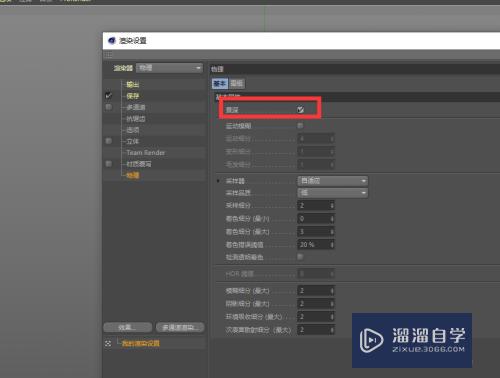Click the 阴影细分 (最大) value field
500x378 pixels.
316,304
